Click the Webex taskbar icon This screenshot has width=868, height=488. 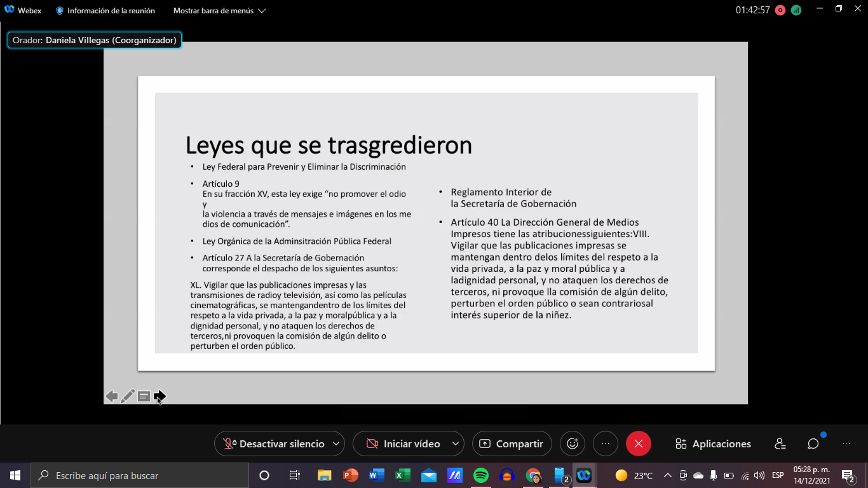point(584,475)
